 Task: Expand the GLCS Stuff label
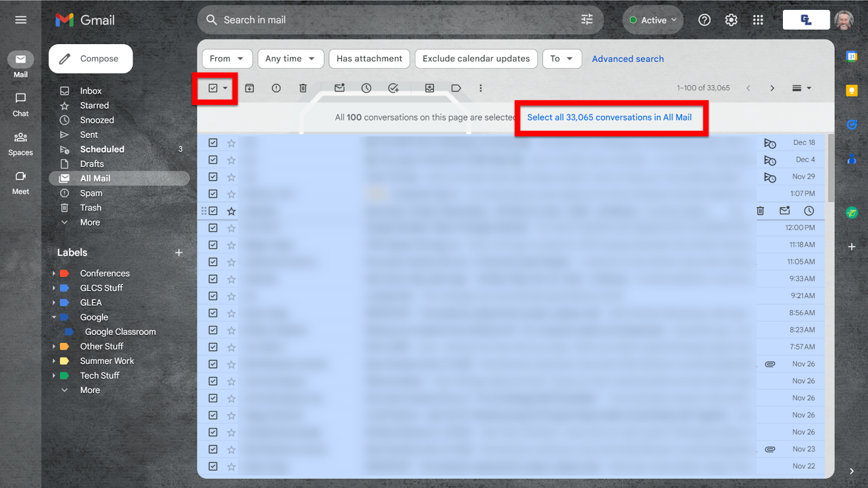54,288
